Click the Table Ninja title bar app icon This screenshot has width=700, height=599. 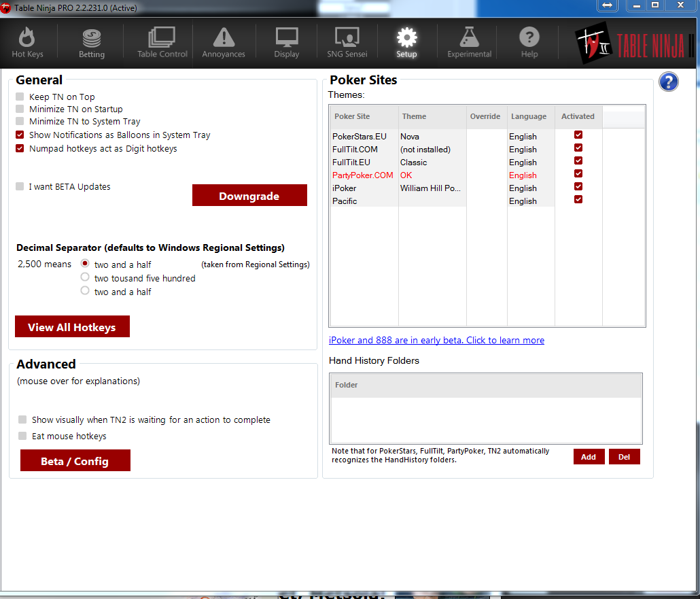pyautogui.click(x=6, y=7)
